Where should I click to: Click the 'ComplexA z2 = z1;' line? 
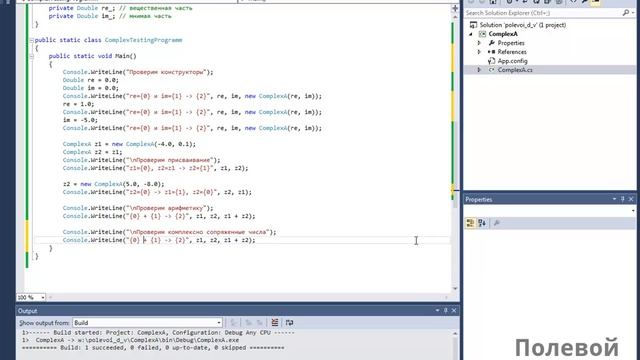pyautogui.click(x=92, y=152)
